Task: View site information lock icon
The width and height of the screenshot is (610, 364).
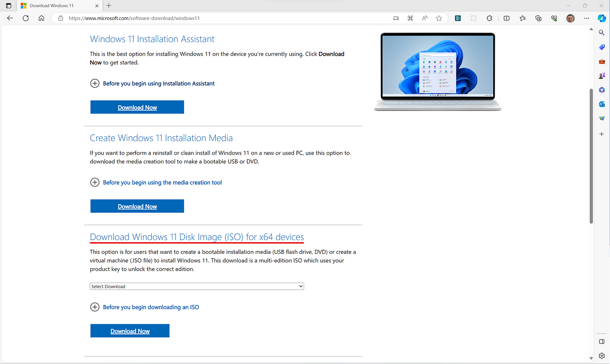Action: pos(61,18)
